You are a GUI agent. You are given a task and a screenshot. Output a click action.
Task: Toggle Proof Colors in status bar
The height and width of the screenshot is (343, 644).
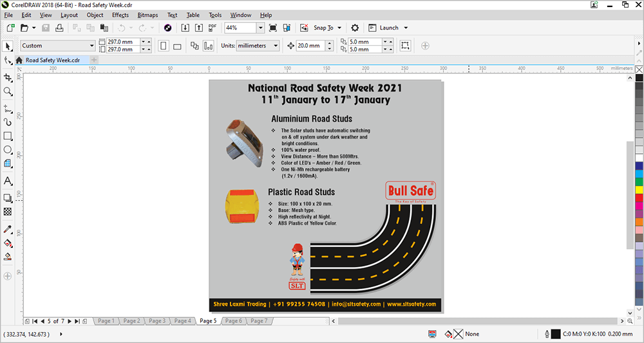(x=432, y=334)
